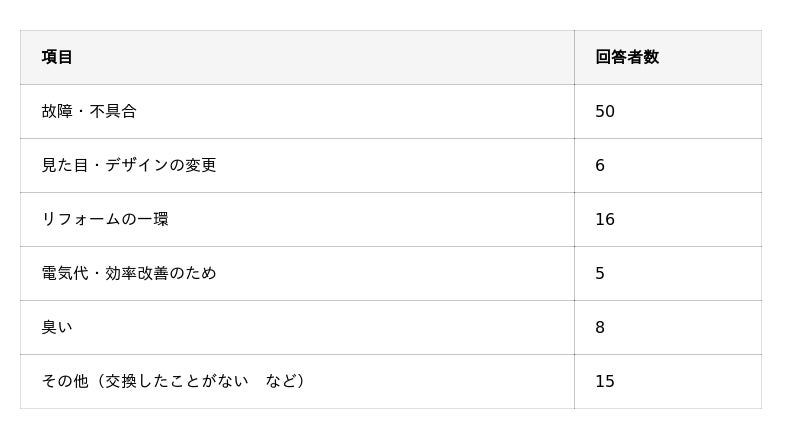800x439 pixels.
Task: Select the リフォームの一環 row label
Action: click(x=105, y=219)
